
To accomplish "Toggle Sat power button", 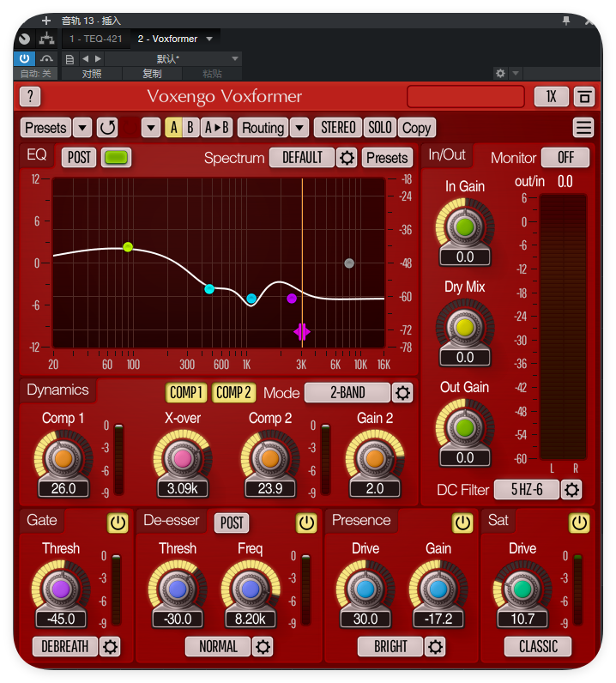I will (579, 523).
